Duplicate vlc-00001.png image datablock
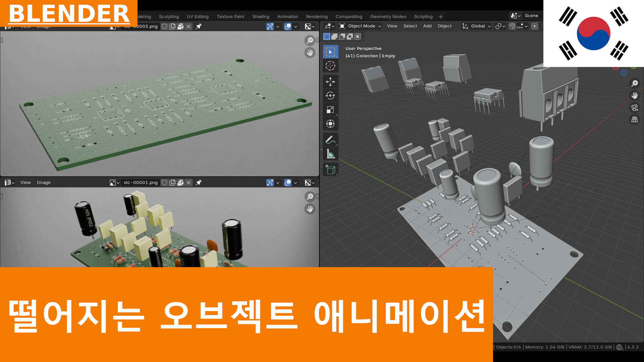This screenshot has height=362, width=644. click(x=172, y=183)
